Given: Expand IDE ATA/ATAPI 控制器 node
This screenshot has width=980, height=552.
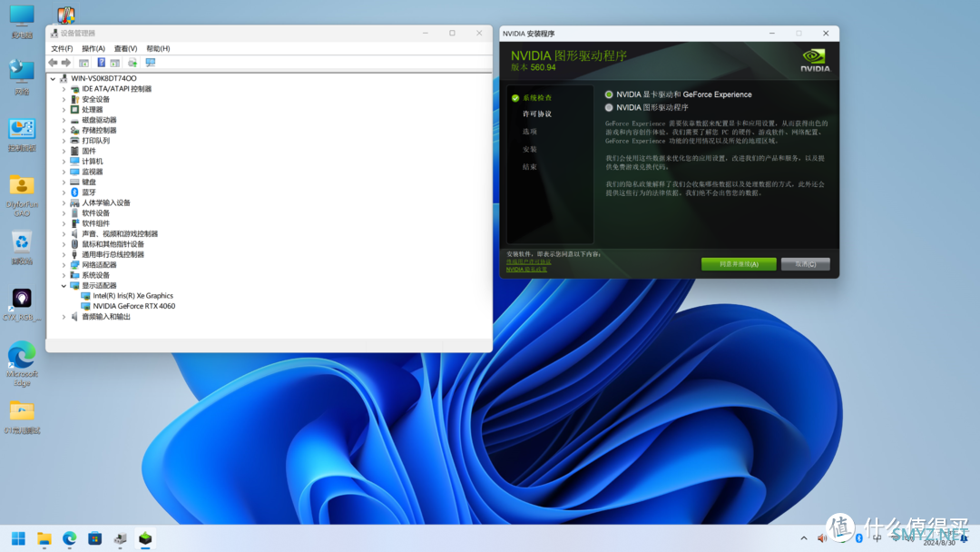Looking at the screenshot, I should [x=64, y=89].
